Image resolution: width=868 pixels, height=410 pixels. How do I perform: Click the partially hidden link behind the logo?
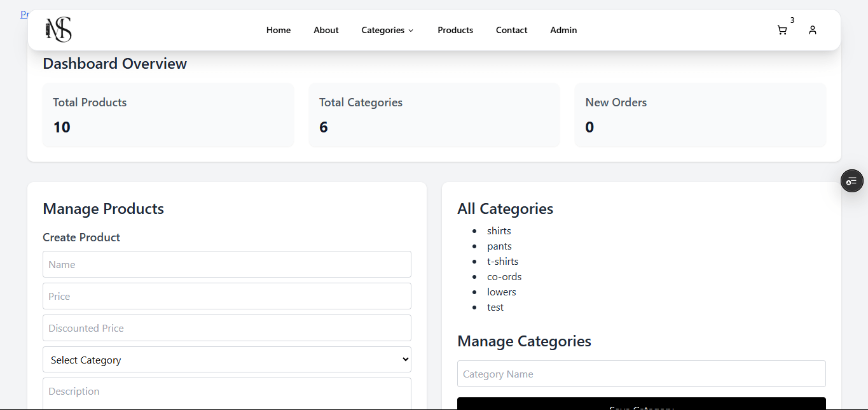(x=24, y=14)
